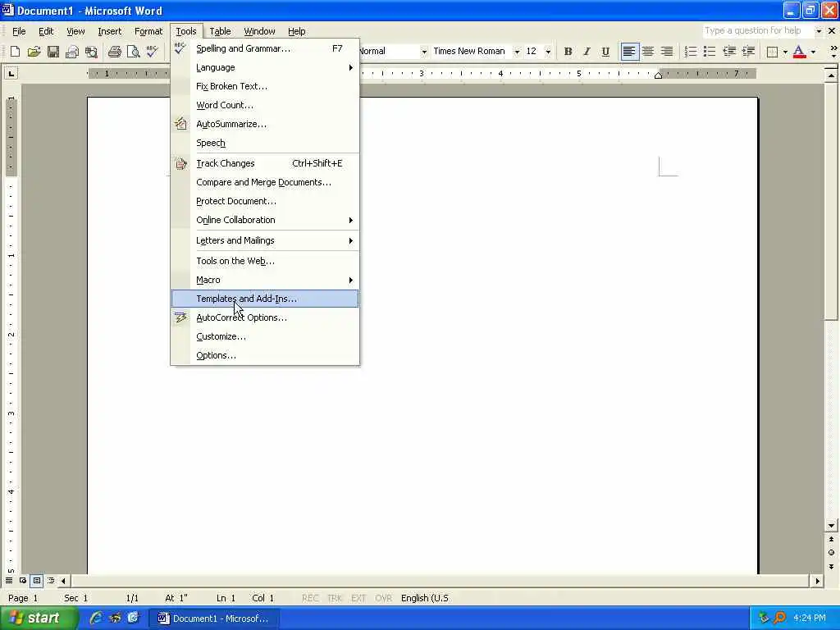The width and height of the screenshot is (840, 630).
Task: Align text to the center
Action: pos(648,52)
